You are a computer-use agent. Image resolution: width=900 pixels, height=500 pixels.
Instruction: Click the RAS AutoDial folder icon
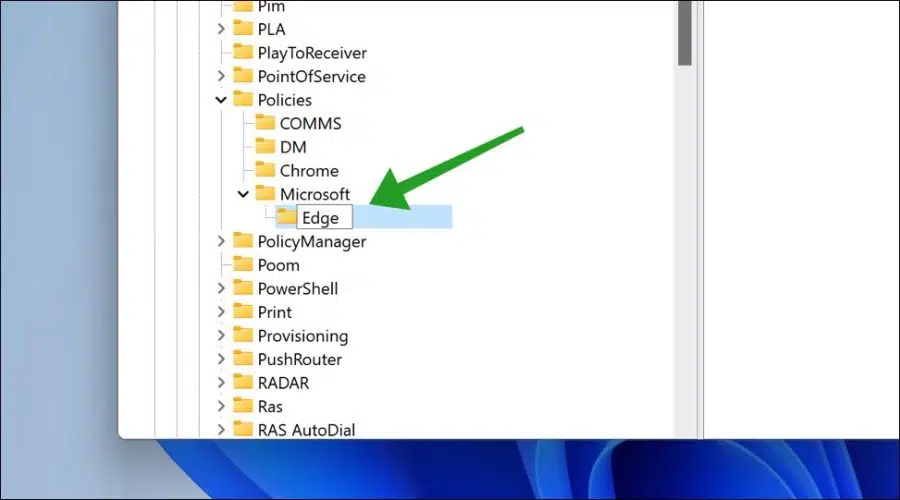click(x=243, y=428)
